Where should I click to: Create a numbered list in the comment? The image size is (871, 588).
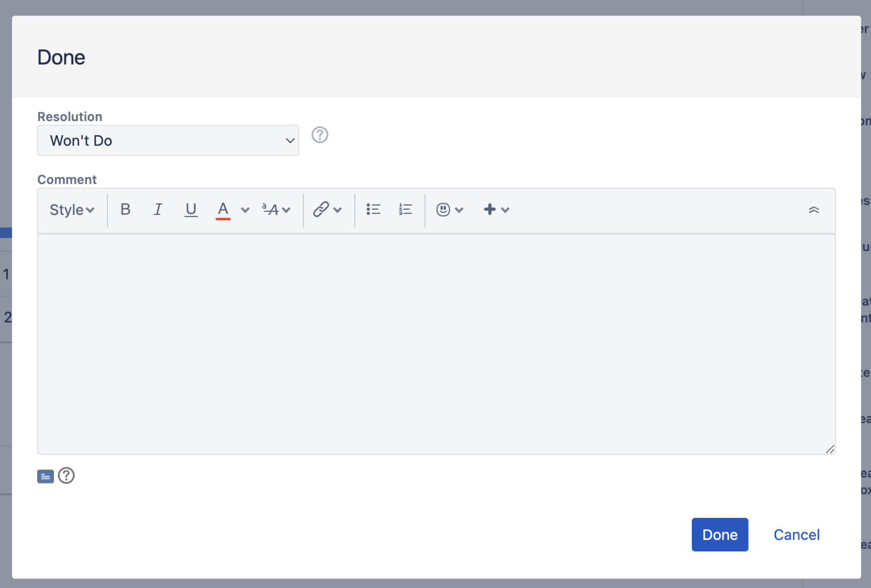tap(405, 210)
